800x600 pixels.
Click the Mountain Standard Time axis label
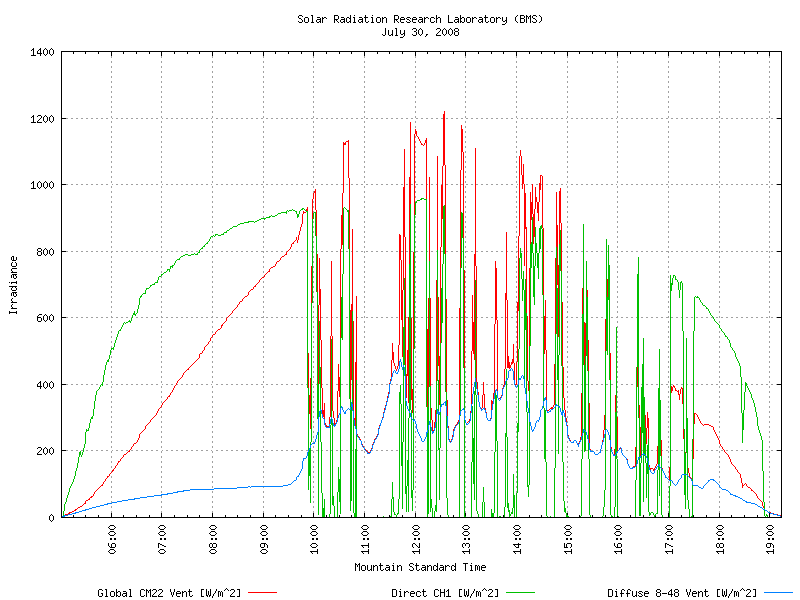[420, 567]
